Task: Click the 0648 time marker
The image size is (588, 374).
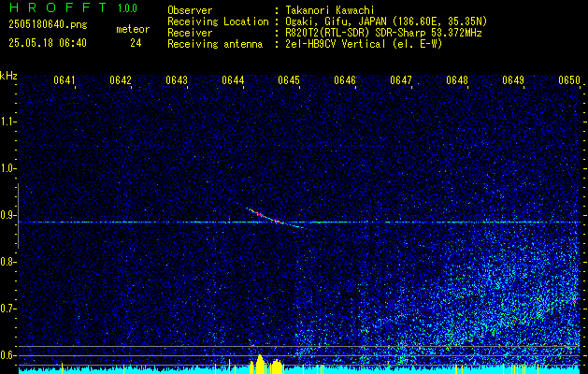Action: click(457, 80)
